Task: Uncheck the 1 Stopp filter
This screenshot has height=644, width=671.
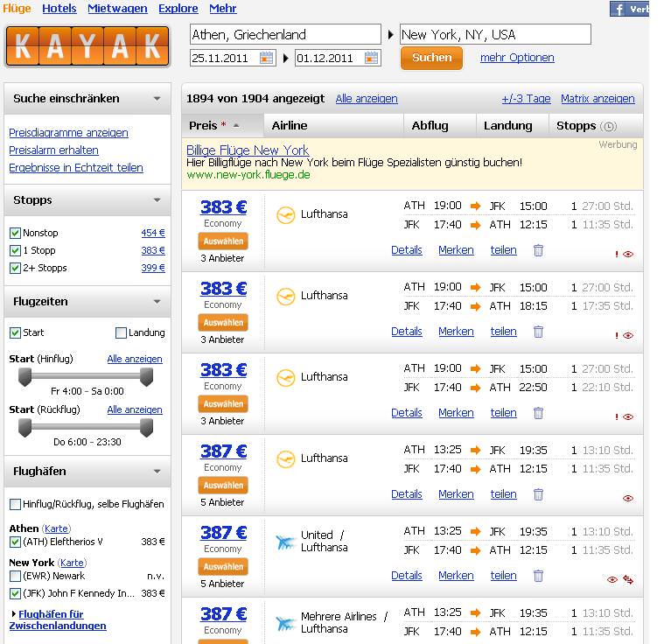Action: click(15, 251)
